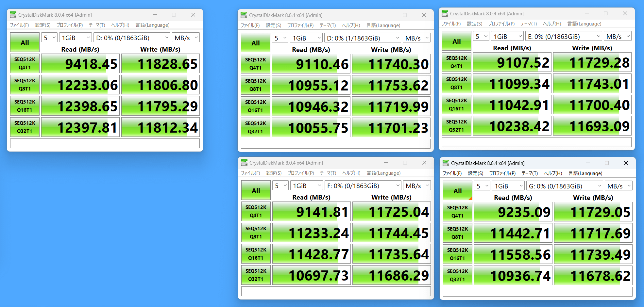The image size is (644, 307).
Task: Select the 11099.34 read result
Action: point(512,83)
